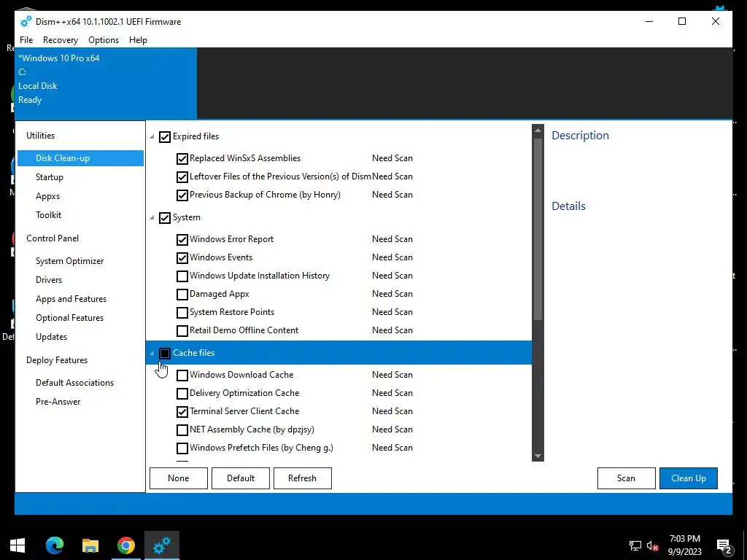Uncheck Windows Error Report
747x560 pixels.
[x=182, y=240]
